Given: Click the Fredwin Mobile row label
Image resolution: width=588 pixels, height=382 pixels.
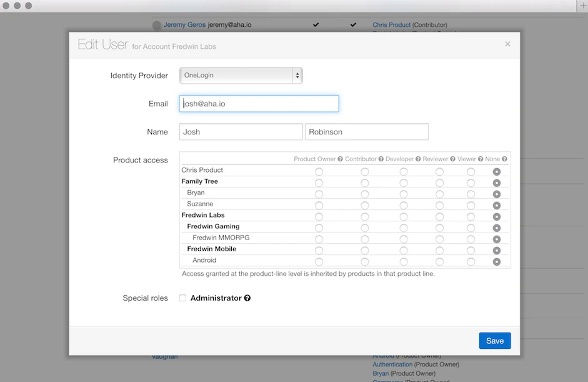Looking at the screenshot, I should pyautogui.click(x=211, y=249).
